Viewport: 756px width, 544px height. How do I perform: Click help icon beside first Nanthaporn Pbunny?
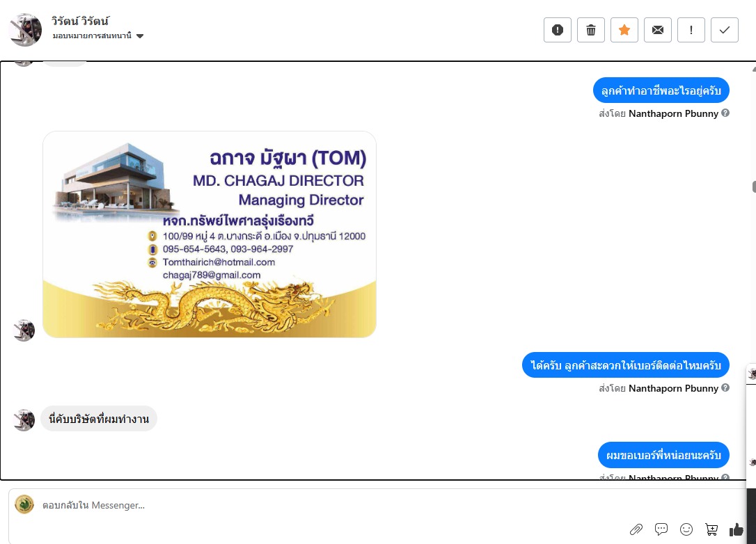click(x=725, y=113)
